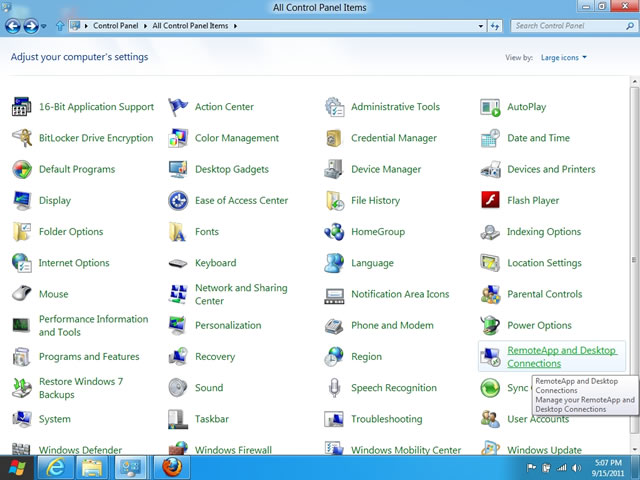
Task: Open the Administrative Tools icon
Action: [334, 107]
